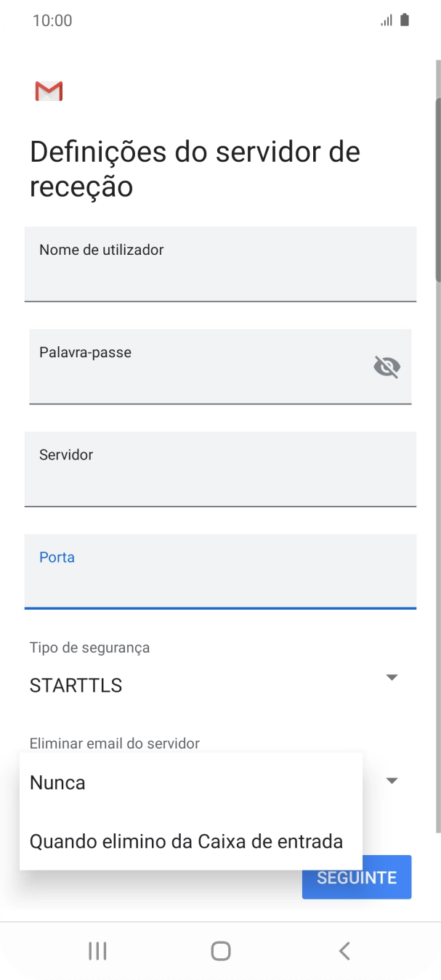
Task: Tap the back arrow icon
Action: coord(344,950)
